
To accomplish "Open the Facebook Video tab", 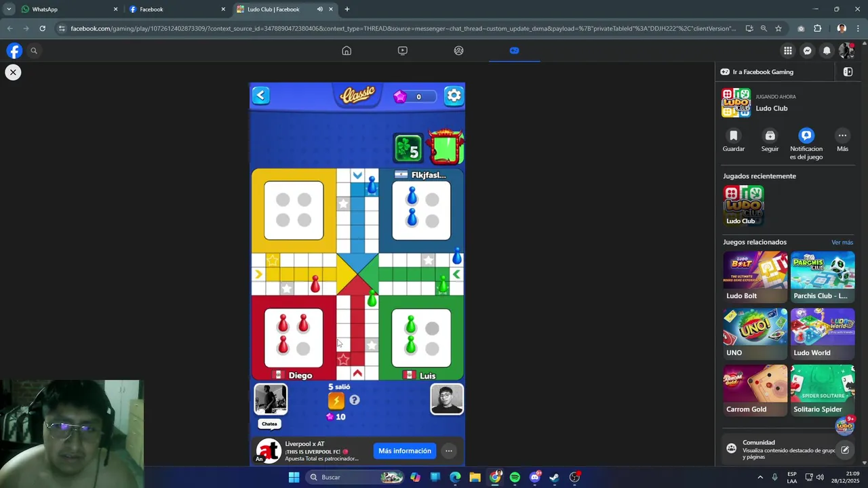I will tap(403, 50).
